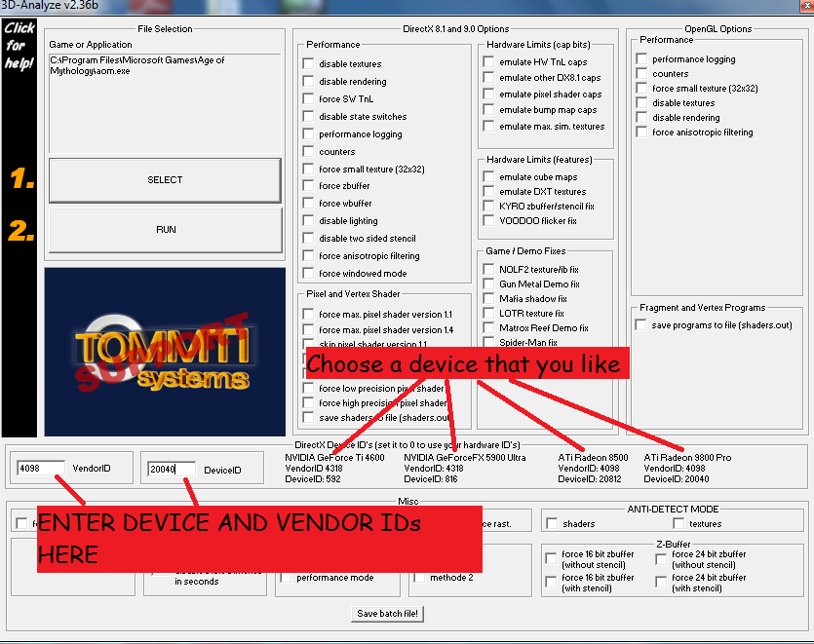Enable force 16 bit zbuffer (with stencil)

(551, 583)
